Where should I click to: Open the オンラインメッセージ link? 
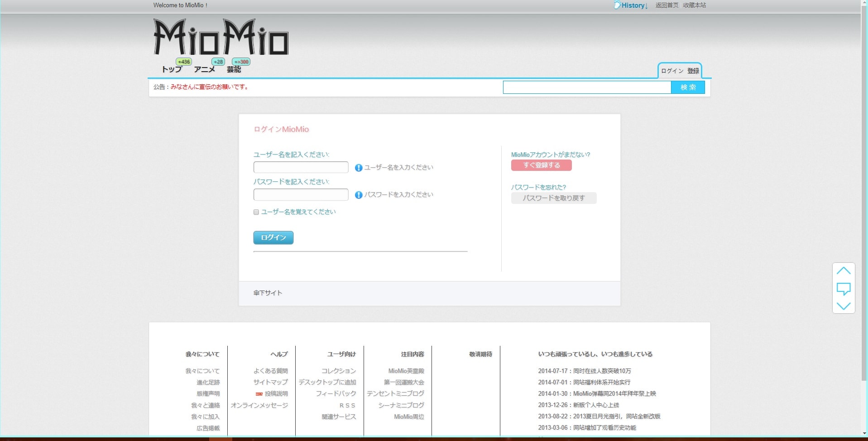tap(259, 405)
